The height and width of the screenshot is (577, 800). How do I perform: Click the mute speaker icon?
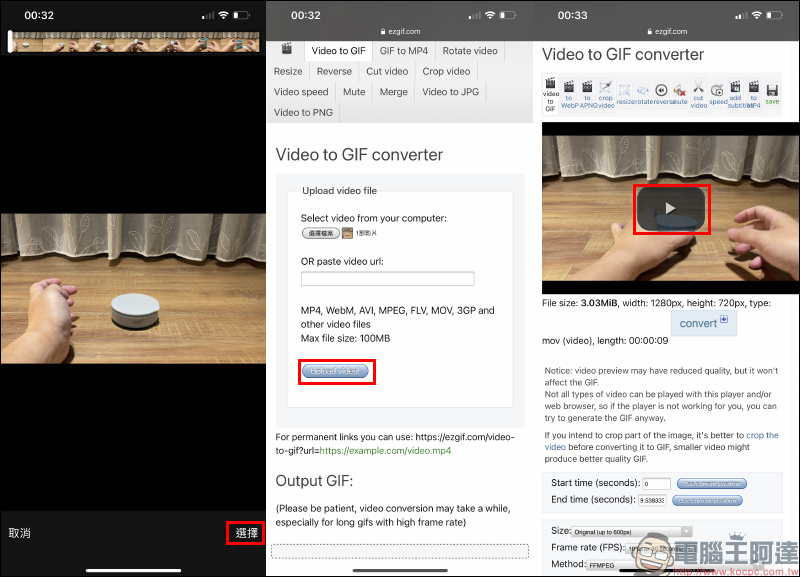pyautogui.click(x=680, y=94)
